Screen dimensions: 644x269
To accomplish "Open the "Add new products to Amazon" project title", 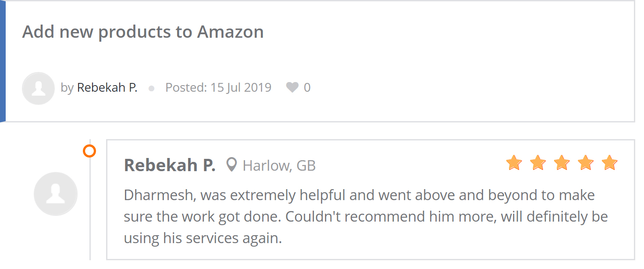I will point(143,32).
